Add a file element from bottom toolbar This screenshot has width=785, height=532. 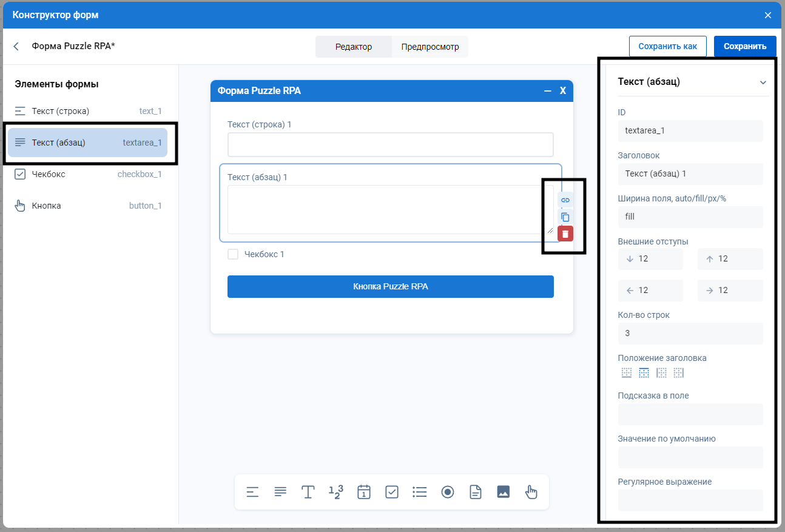tap(476, 492)
